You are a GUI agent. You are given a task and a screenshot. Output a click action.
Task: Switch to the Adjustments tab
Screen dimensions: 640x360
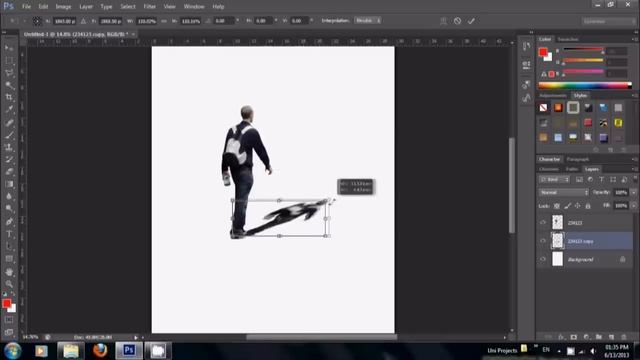point(553,96)
